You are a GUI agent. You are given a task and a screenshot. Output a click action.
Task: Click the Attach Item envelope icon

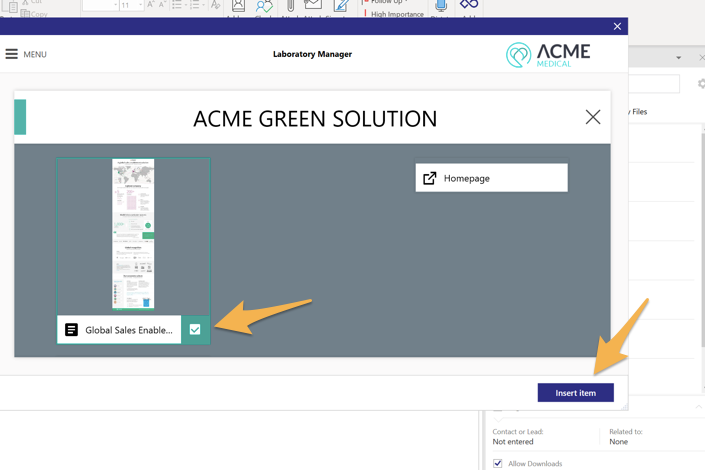coord(313,4)
